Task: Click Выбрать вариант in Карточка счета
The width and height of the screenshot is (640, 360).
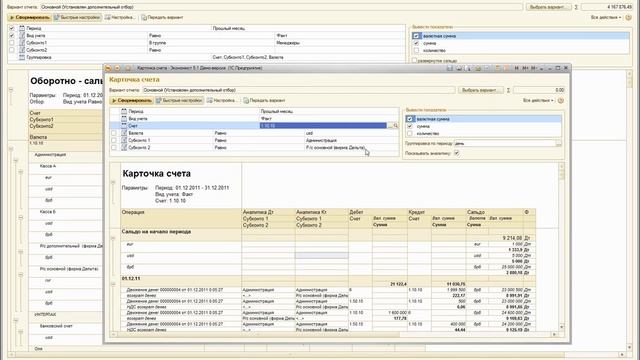Action: pos(480,90)
